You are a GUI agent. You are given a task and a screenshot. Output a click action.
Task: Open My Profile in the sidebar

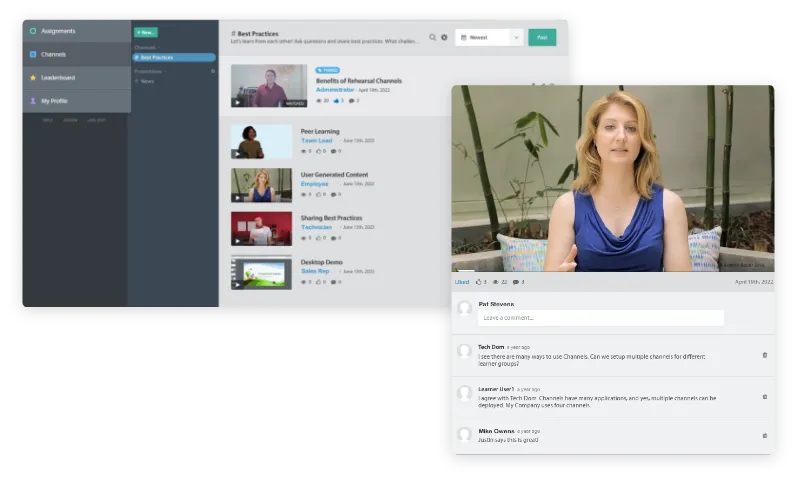point(76,101)
